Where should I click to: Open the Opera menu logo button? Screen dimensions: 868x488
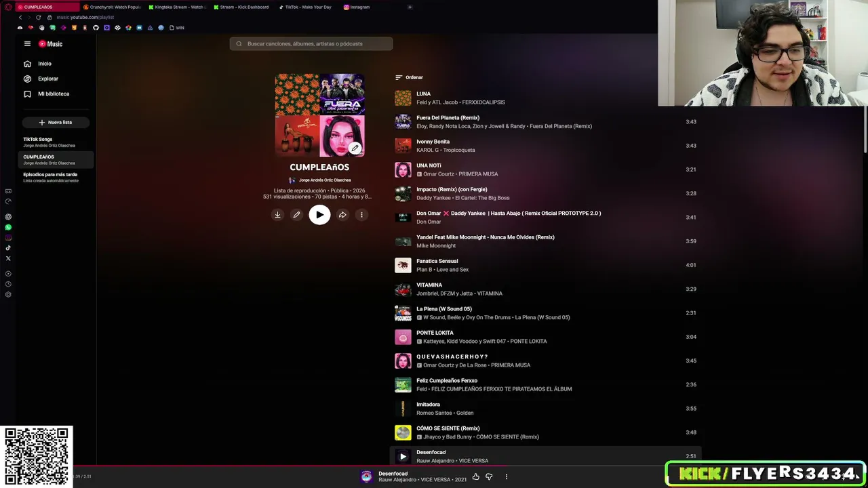point(8,7)
